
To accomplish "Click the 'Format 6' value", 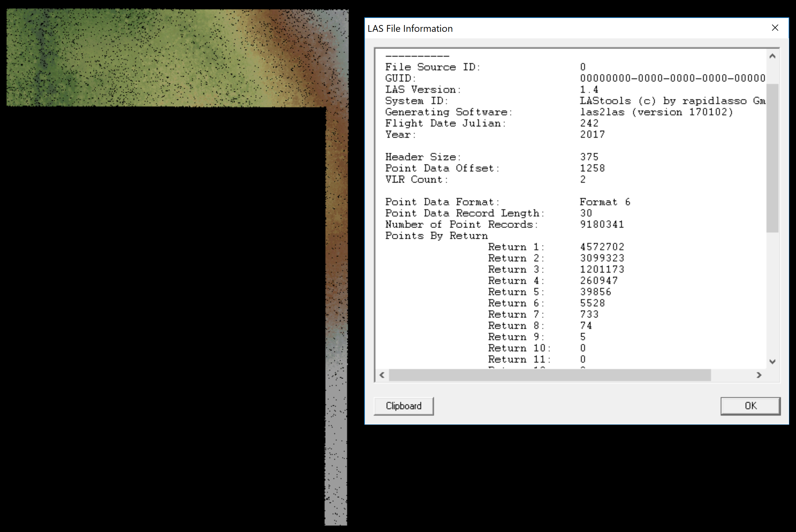I will coord(605,202).
